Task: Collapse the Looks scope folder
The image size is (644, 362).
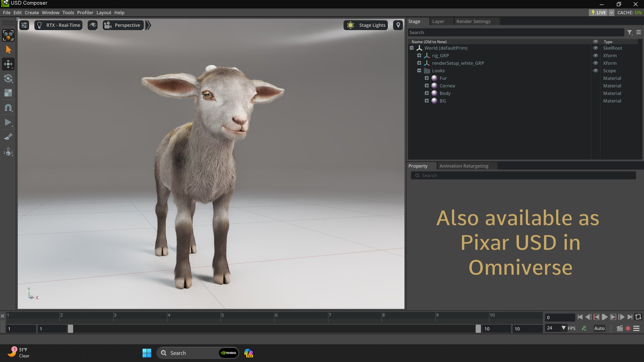Action: click(419, 71)
